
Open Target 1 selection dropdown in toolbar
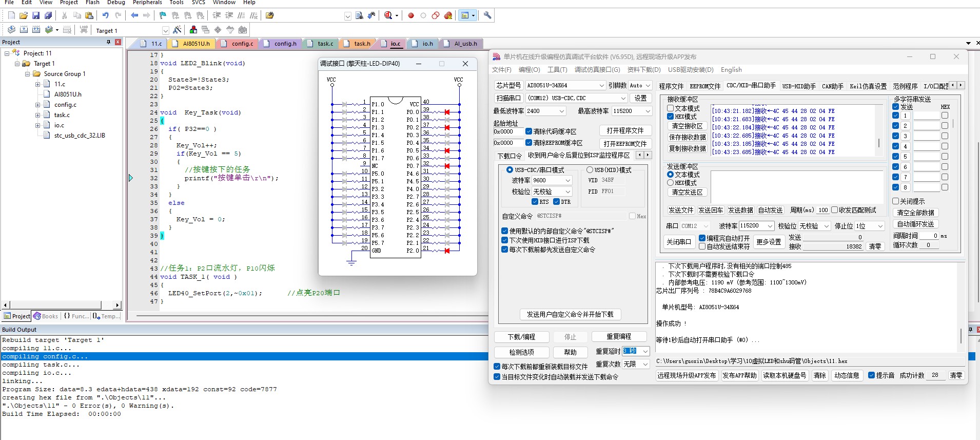click(165, 30)
